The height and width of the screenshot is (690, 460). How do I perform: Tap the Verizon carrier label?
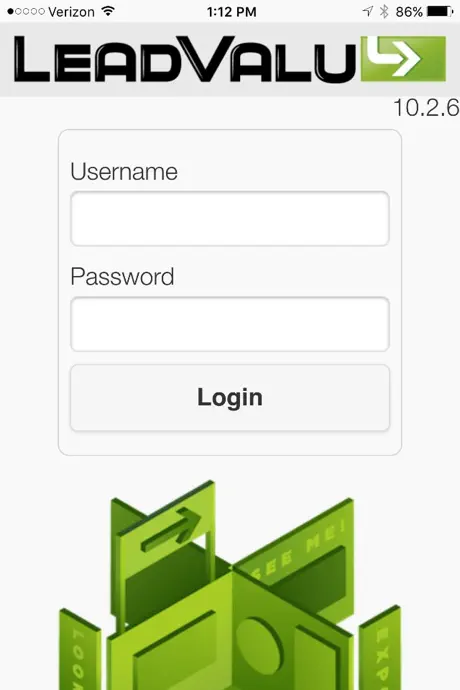click(x=71, y=12)
